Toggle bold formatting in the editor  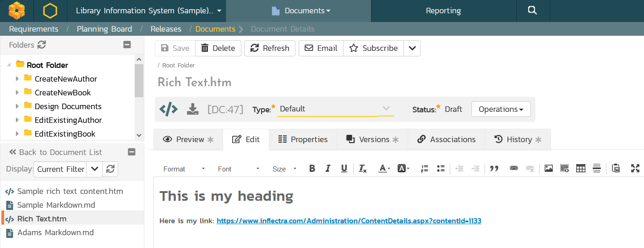click(x=312, y=169)
